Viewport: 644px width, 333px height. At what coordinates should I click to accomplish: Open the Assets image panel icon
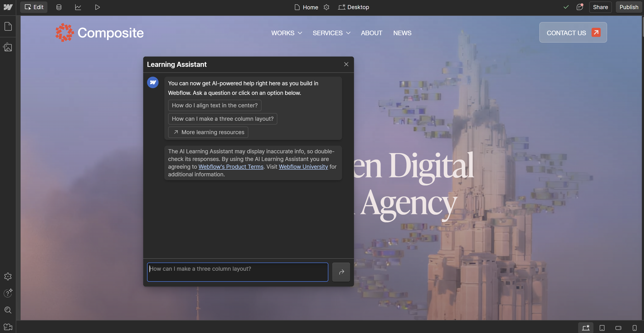click(x=8, y=47)
